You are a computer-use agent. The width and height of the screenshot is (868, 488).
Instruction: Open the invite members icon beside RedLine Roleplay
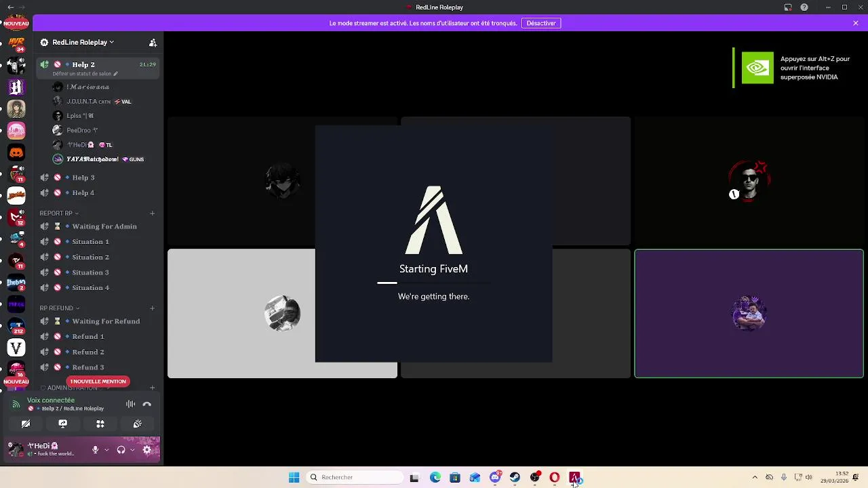[153, 42]
